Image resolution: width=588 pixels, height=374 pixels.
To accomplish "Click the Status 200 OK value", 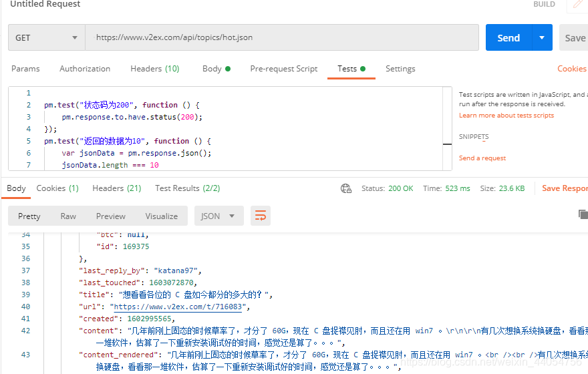I will [400, 188].
